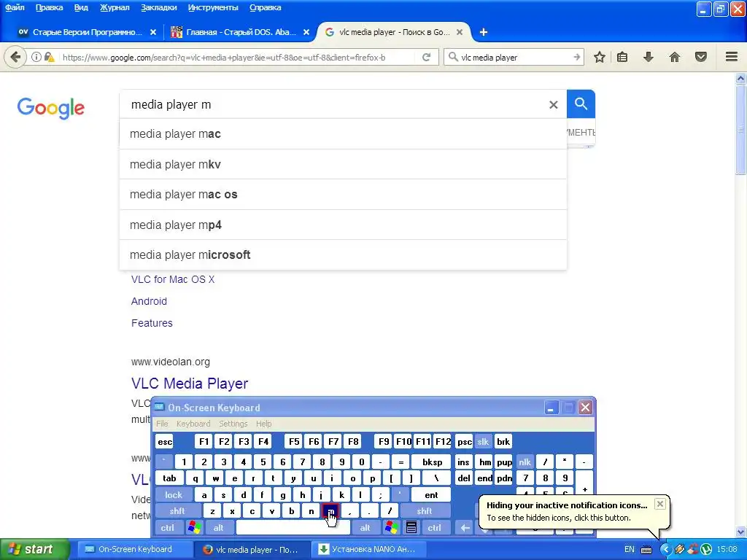The image size is (747, 560).
Task: Select suggestion media player microsoft
Action: tap(343, 254)
